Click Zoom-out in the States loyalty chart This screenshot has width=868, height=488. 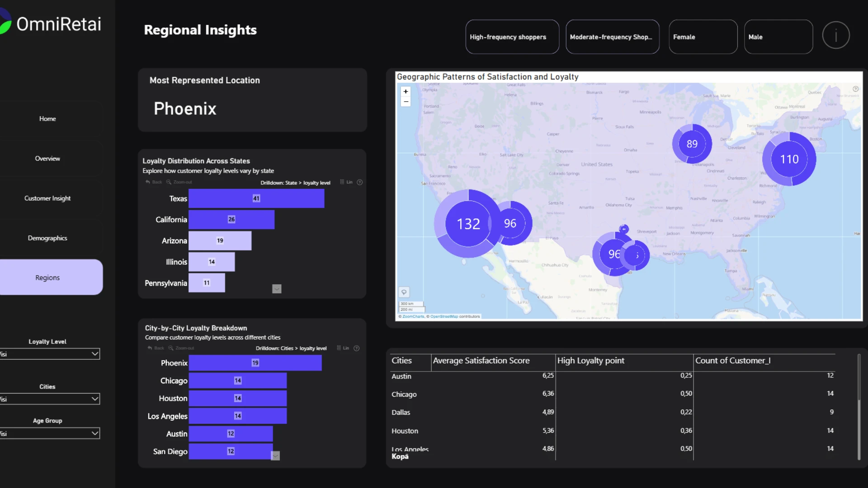179,182
